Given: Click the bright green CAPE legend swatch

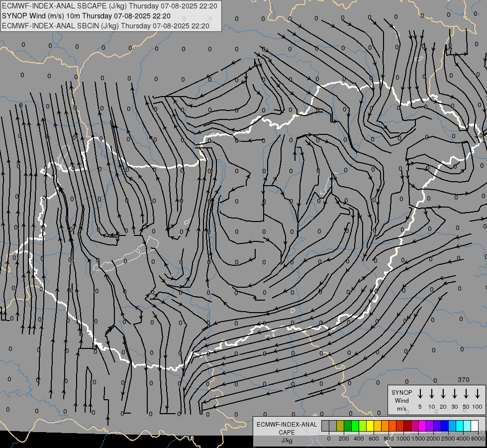Looking at the screenshot, I should (x=355, y=426).
